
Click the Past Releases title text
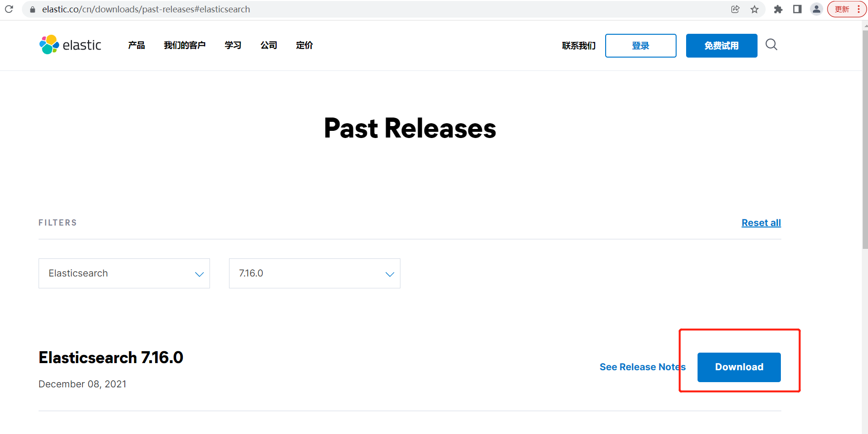(x=410, y=128)
